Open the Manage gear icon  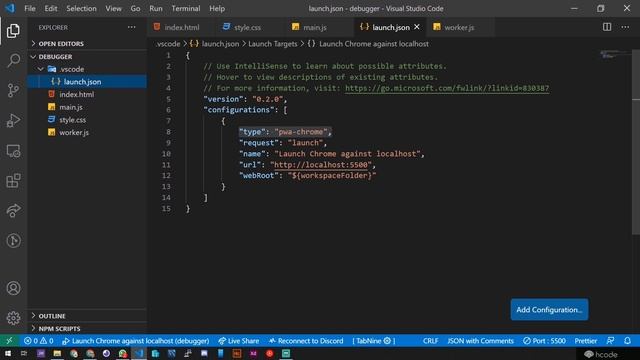point(13,318)
